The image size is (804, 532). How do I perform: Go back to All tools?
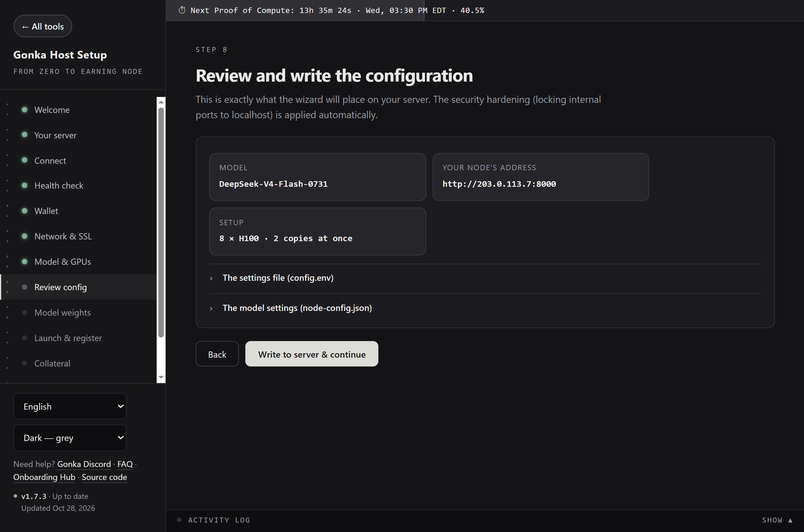click(43, 26)
